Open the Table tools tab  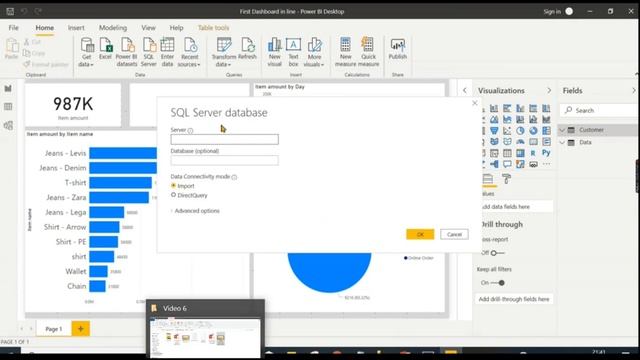pos(213,28)
